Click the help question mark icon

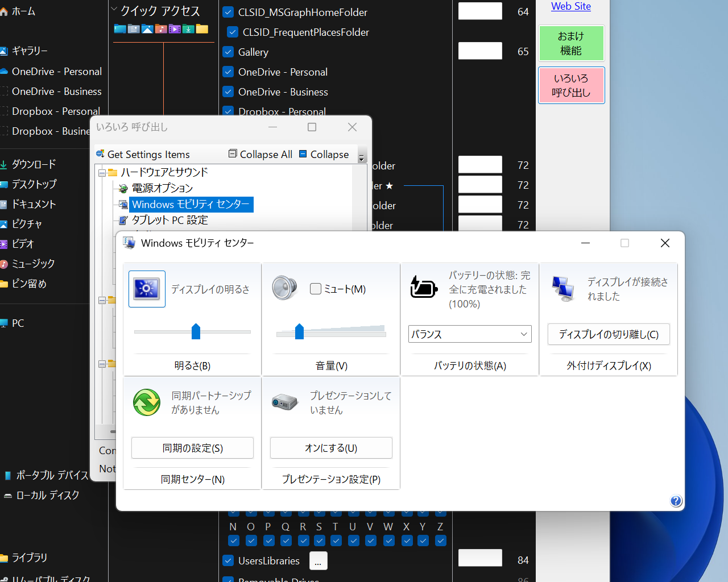[x=676, y=501]
